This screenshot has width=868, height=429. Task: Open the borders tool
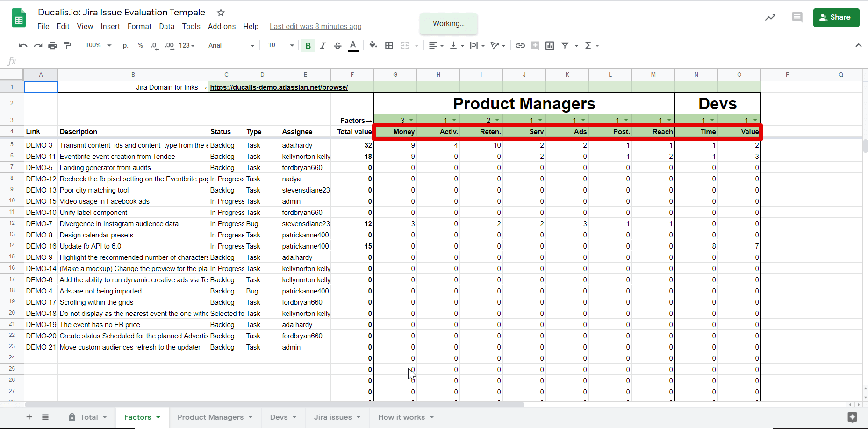(x=389, y=45)
